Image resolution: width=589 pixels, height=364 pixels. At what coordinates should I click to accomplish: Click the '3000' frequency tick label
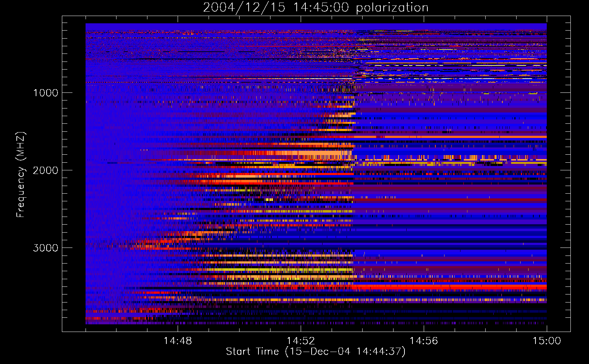coord(46,248)
